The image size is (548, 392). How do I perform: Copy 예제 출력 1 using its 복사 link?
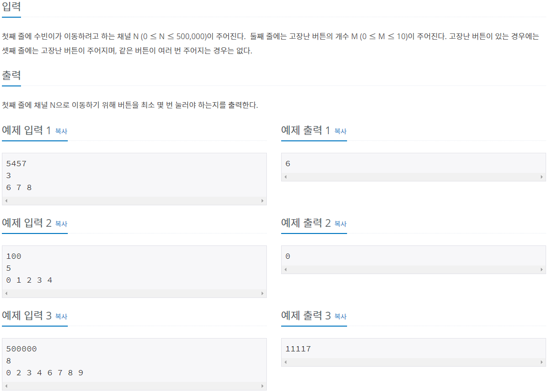coord(340,131)
